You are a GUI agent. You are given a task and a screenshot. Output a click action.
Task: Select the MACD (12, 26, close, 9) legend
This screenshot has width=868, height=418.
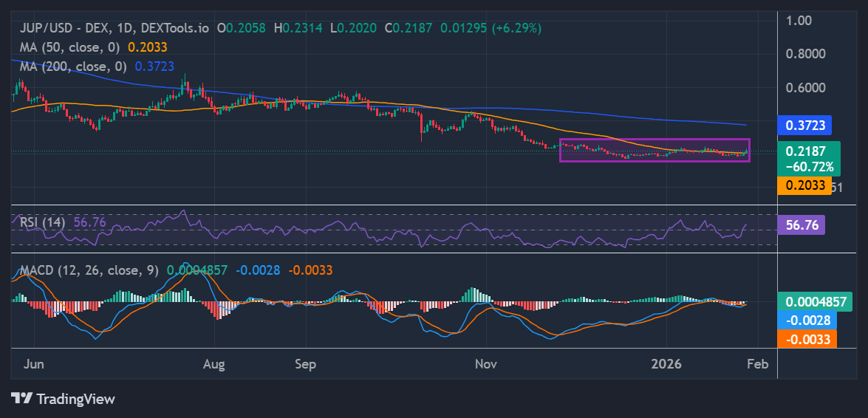(x=87, y=270)
